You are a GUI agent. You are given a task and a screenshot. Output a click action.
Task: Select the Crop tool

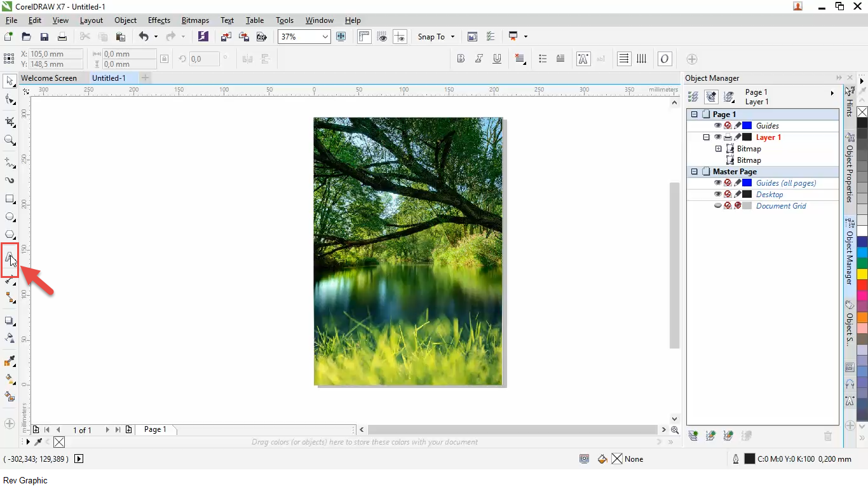click(x=10, y=121)
